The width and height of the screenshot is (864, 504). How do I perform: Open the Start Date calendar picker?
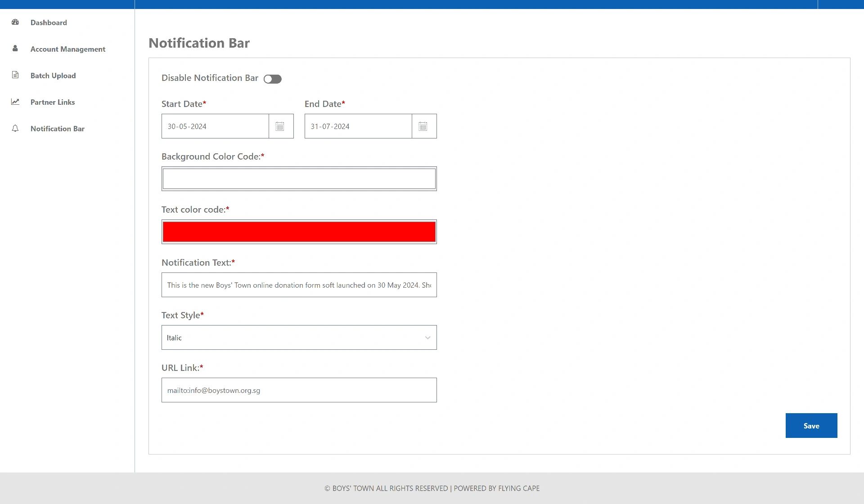pos(280,126)
